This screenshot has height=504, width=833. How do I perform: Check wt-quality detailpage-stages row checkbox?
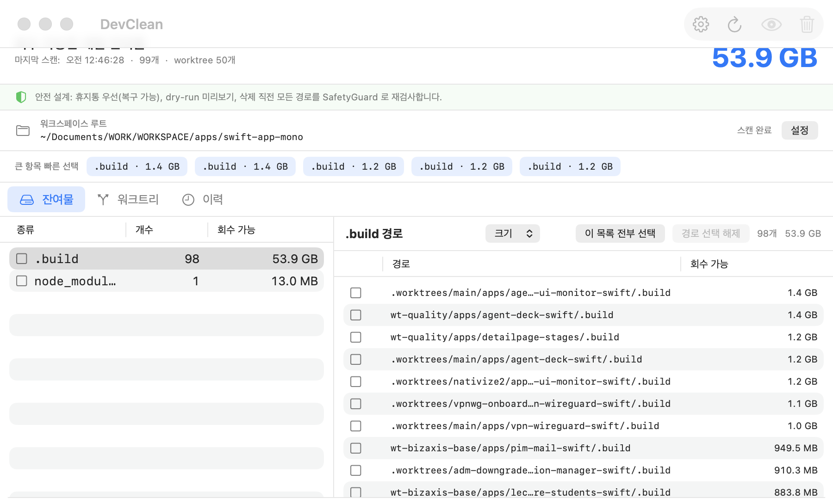pyautogui.click(x=356, y=337)
